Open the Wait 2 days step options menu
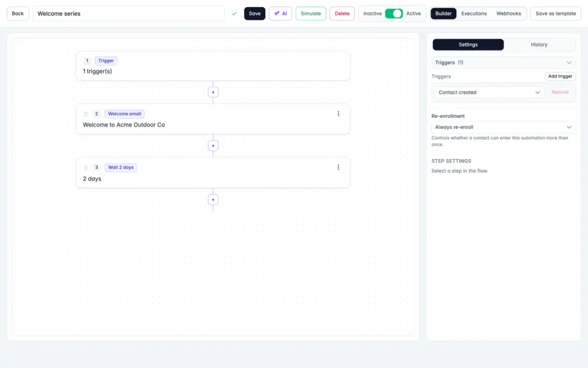588x368 pixels. click(x=338, y=167)
